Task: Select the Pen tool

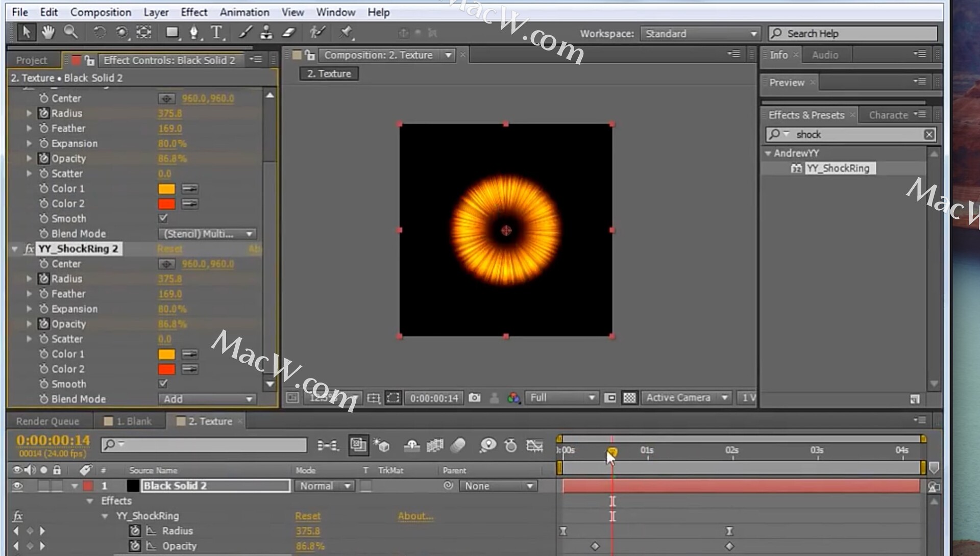Action: pyautogui.click(x=193, y=33)
